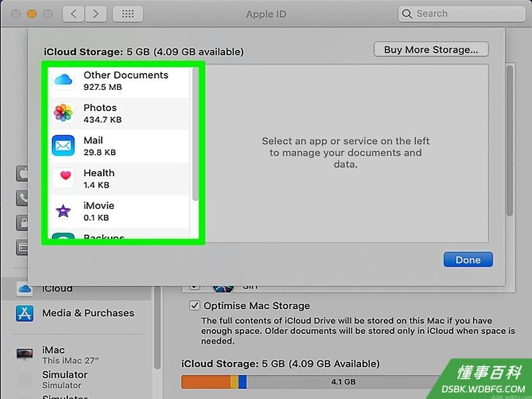Click the yellow minimize window button
Viewport: 532px width, 399px height.
(x=31, y=14)
